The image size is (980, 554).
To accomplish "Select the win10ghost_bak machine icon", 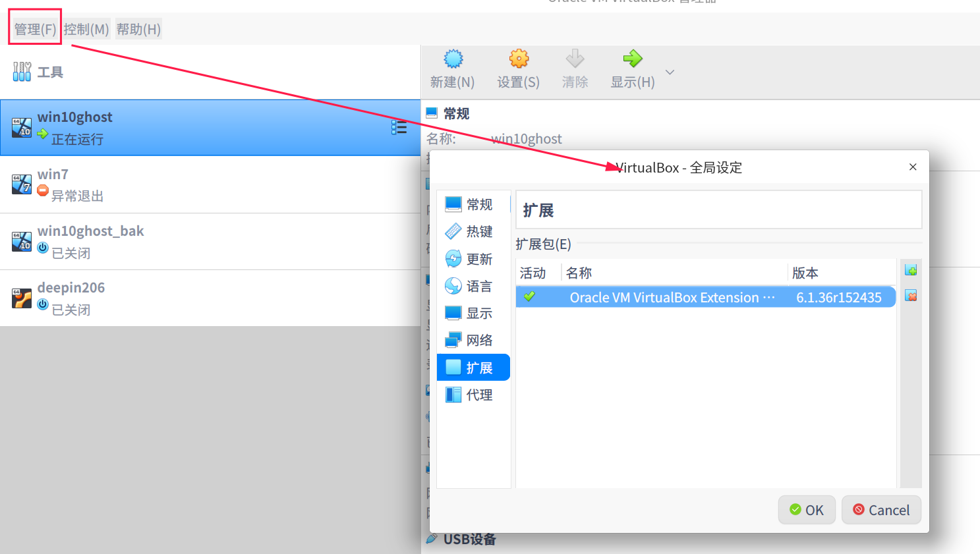I will click(x=22, y=241).
